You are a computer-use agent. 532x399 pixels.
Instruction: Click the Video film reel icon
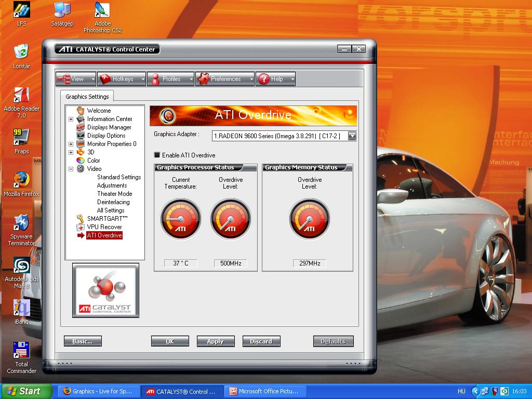81,169
